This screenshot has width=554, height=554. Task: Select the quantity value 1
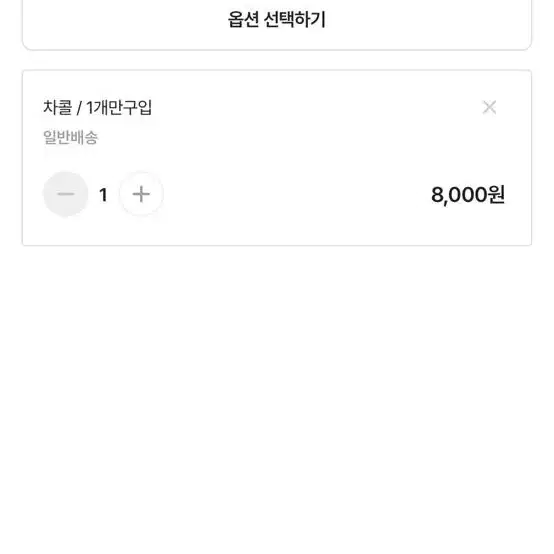click(103, 195)
